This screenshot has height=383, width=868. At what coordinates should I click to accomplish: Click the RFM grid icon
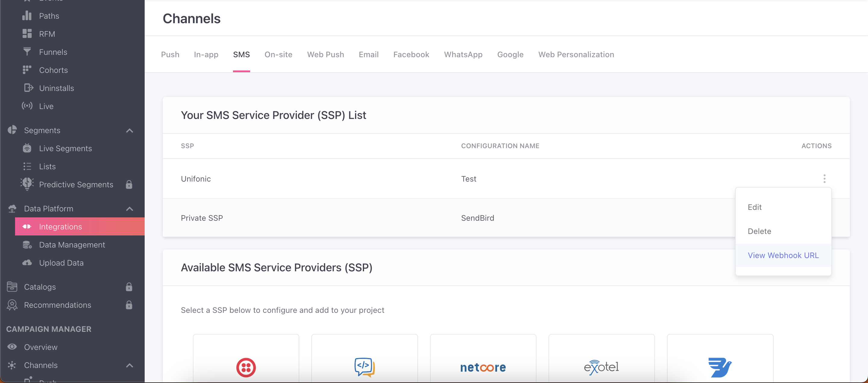27,34
